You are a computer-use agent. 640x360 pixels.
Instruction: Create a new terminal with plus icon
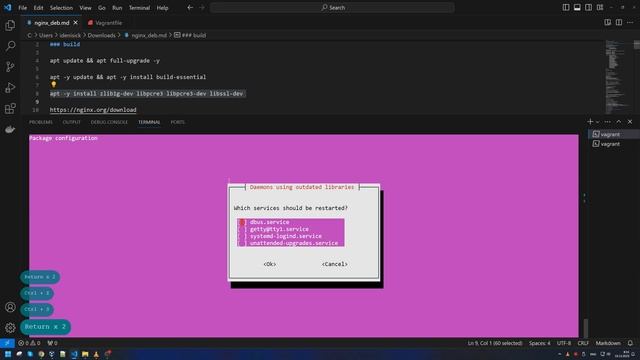pyautogui.click(x=590, y=122)
